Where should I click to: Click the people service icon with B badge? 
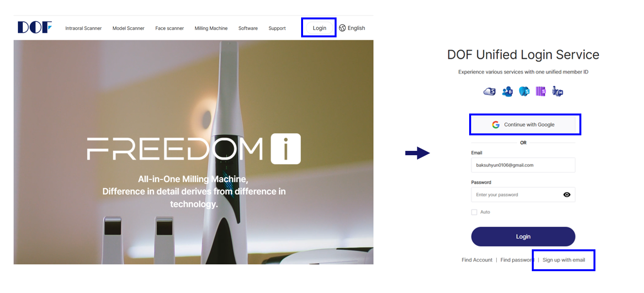tap(507, 92)
